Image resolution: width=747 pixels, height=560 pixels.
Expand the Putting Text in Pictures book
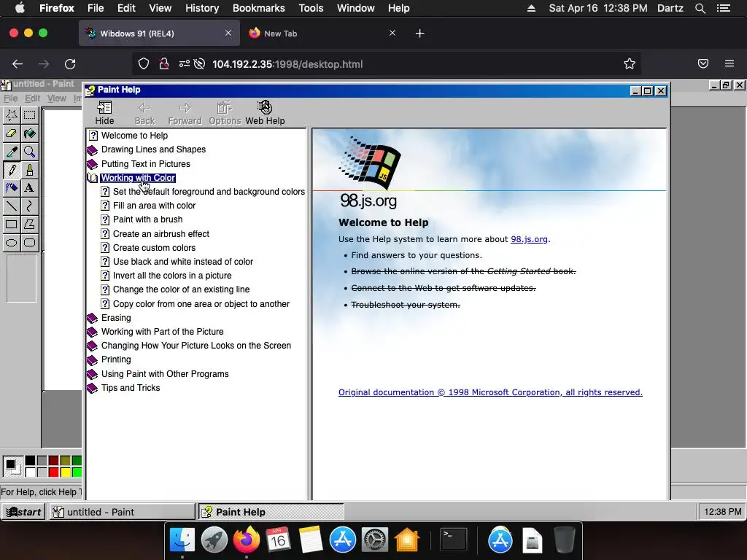[145, 164]
